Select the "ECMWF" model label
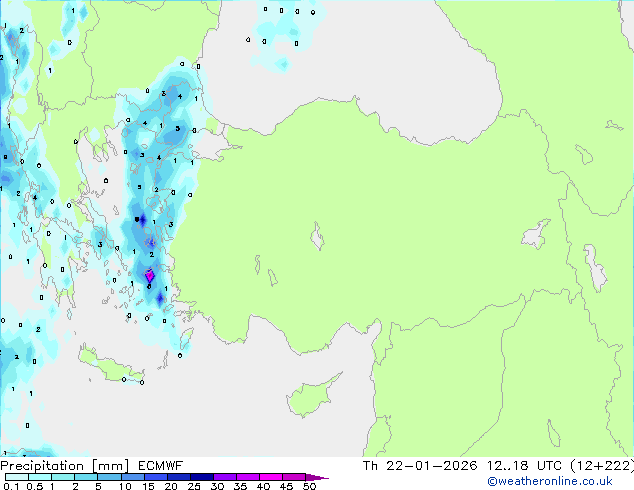This screenshot has width=634, height=490. tap(160, 466)
